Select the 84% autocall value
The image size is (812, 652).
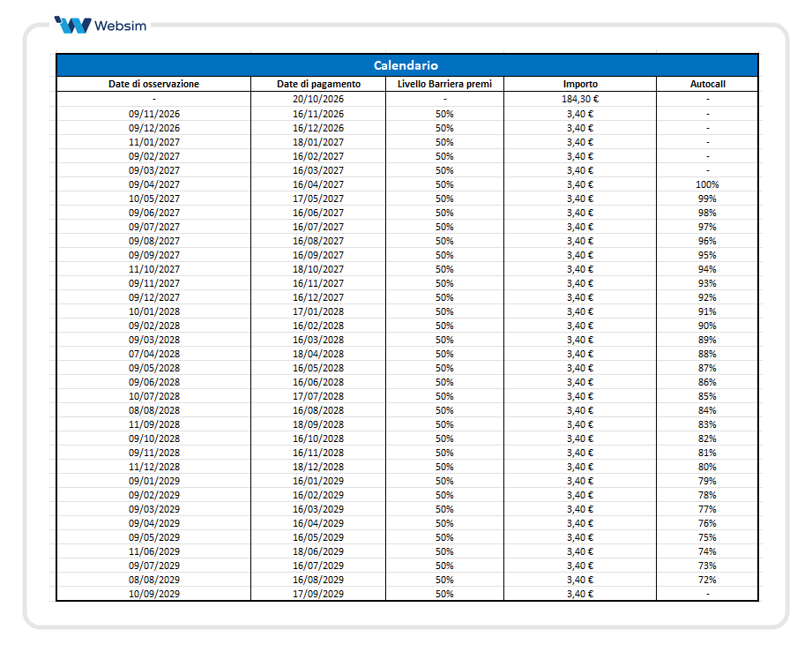[707, 410]
